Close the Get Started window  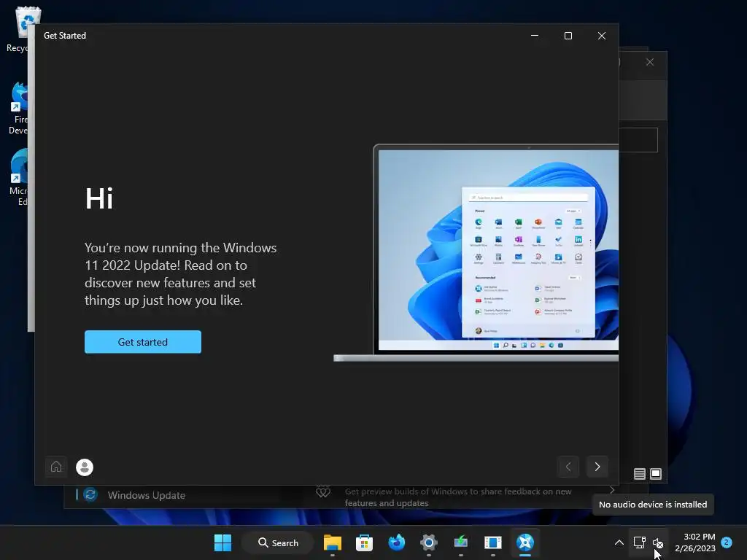click(x=602, y=36)
